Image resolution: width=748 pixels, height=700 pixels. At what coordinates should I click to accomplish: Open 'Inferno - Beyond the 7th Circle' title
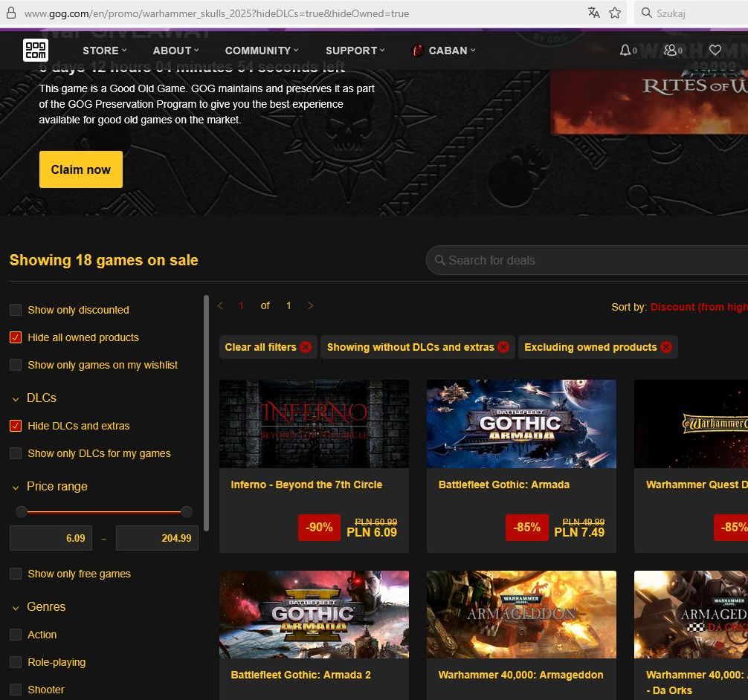pyautogui.click(x=306, y=485)
